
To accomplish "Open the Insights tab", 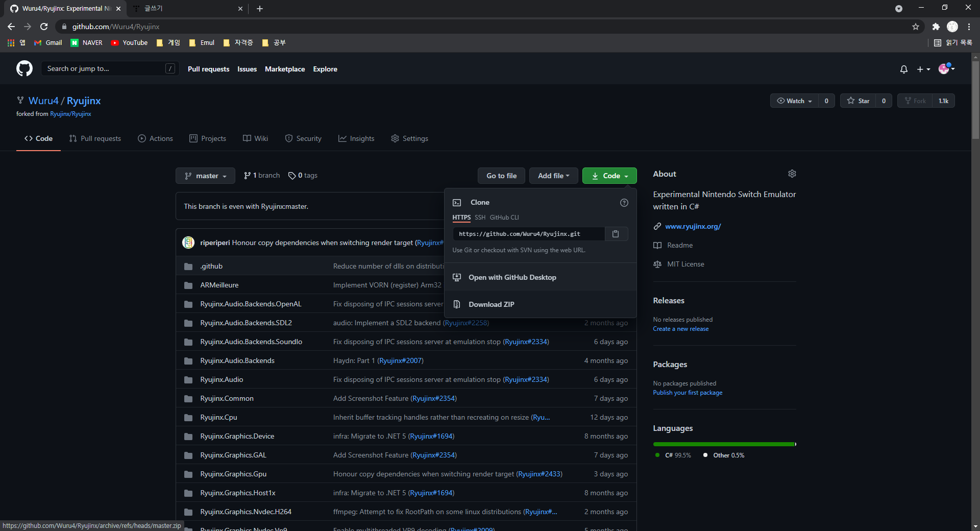I will [x=356, y=138].
